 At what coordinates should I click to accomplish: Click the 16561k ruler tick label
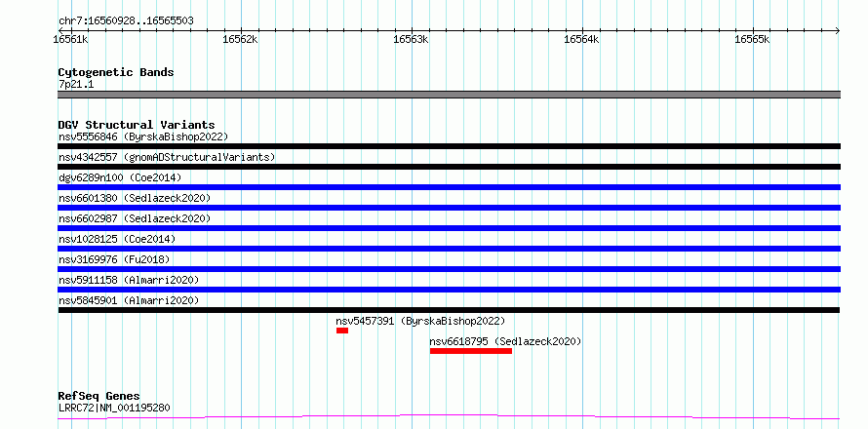(70, 40)
